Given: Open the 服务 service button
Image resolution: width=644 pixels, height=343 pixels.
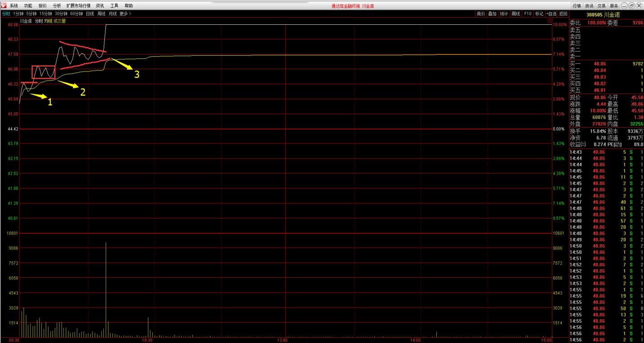Looking at the screenshot, I should tap(614, 6).
